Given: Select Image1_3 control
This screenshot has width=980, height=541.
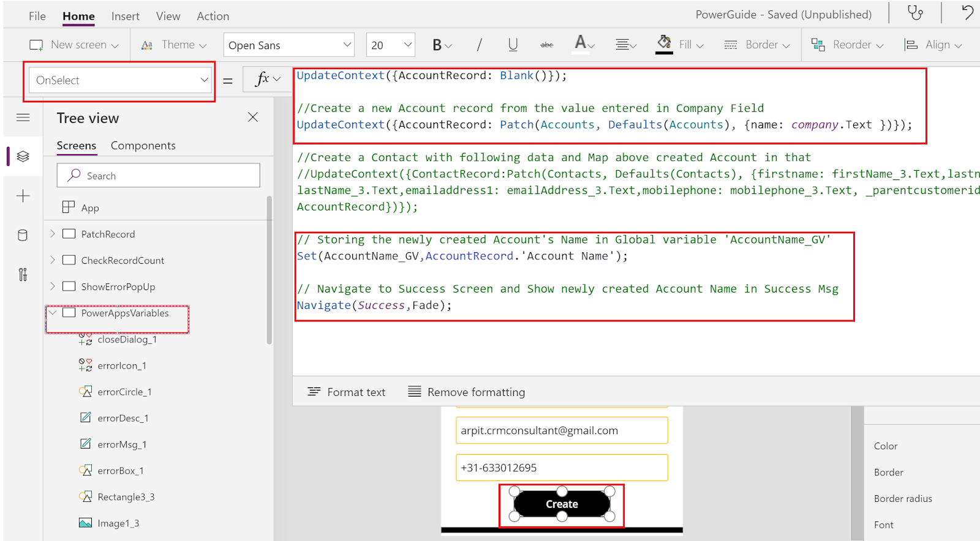Looking at the screenshot, I should 118,524.
